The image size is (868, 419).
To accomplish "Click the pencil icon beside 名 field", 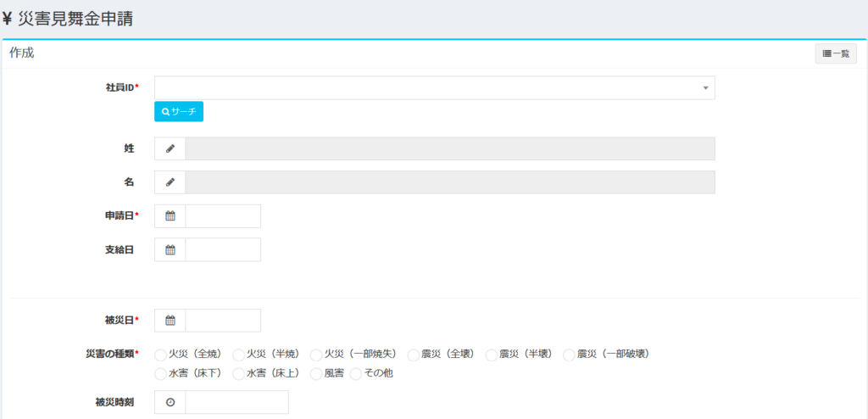I will point(170,182).
